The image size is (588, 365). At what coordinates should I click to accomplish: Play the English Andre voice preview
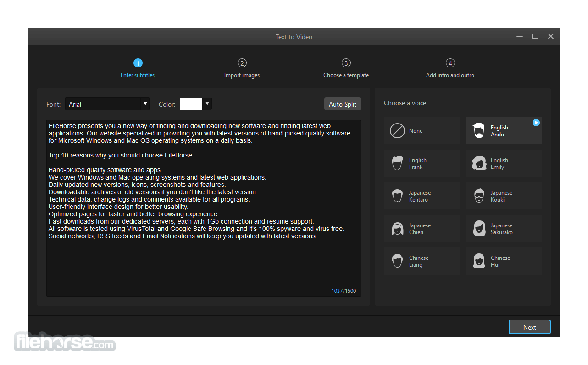point(536,123)
